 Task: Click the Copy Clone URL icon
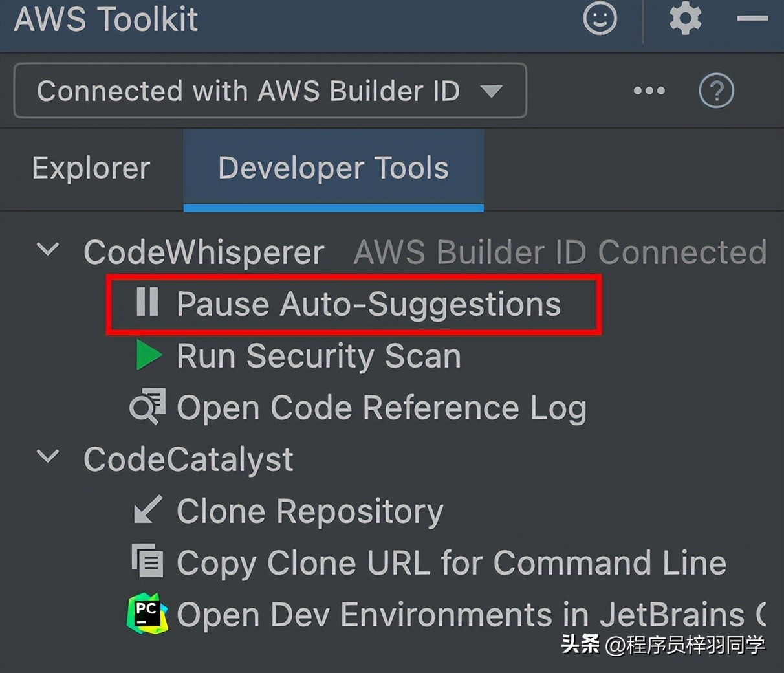click(x=147, y=561)
